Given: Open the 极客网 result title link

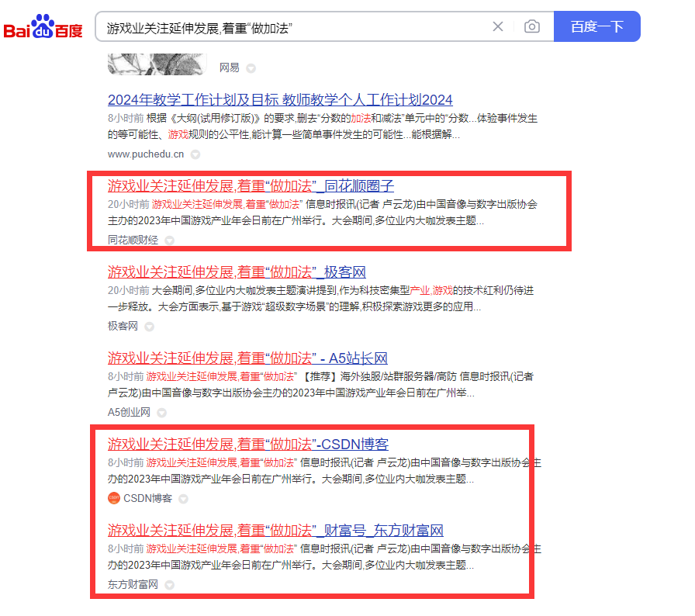Looking at the screenshot, I should tap(237, 272).
